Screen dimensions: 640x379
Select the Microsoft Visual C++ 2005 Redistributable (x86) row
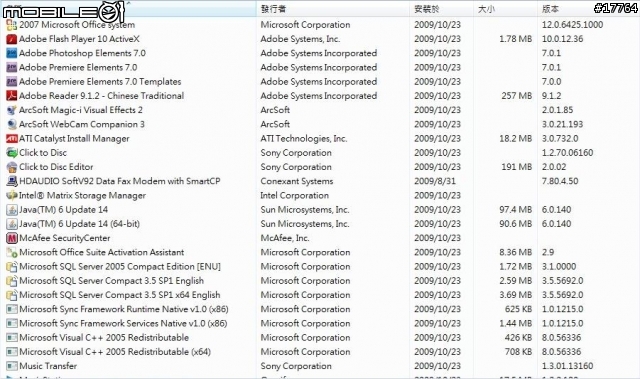[x=104, y=338]
